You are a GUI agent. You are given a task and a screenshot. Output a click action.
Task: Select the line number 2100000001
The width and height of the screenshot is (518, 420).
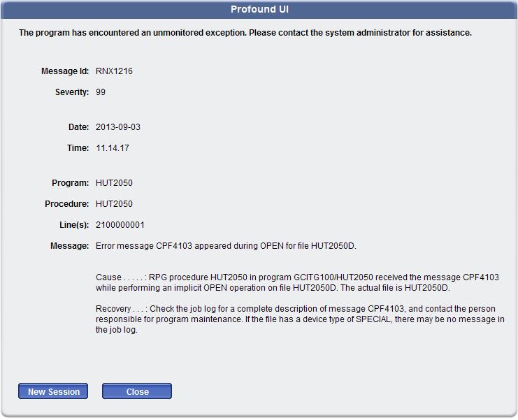[120, 225]
